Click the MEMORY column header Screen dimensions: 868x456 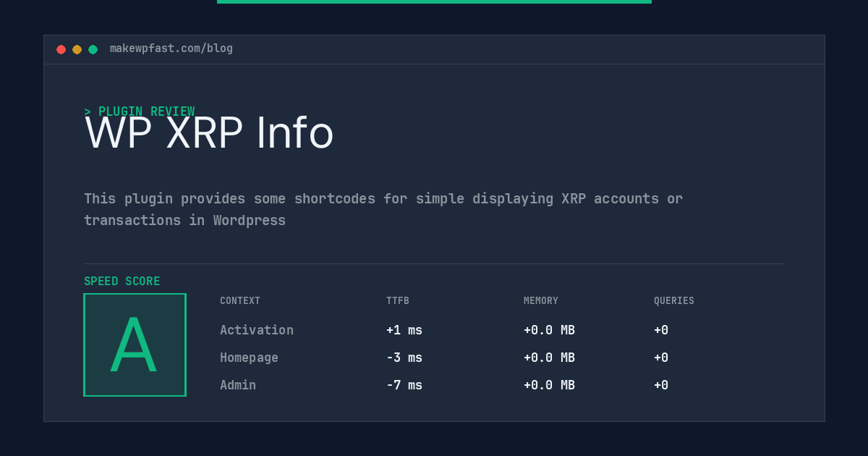(x=541, y=301)
